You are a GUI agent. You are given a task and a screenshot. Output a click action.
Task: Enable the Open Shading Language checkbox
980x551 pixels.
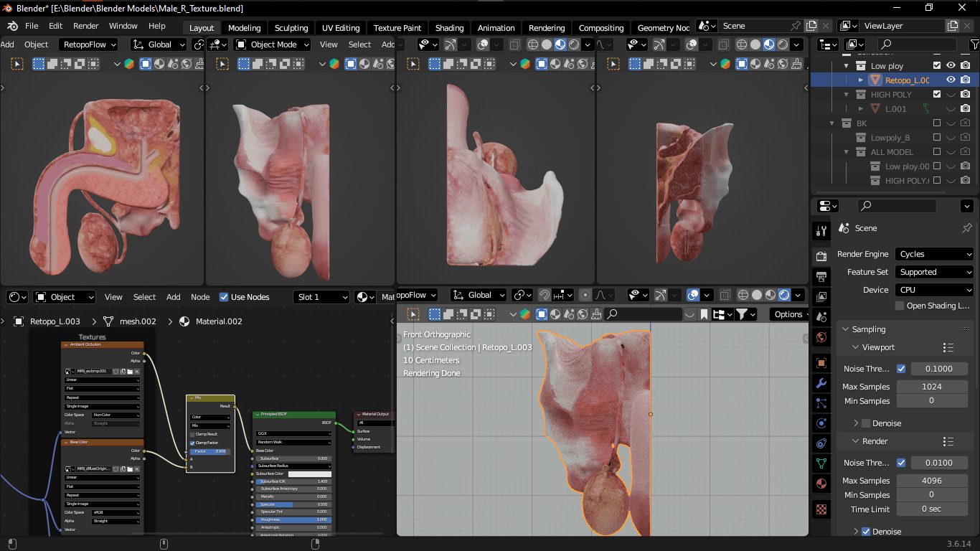[x=900, y=306]
